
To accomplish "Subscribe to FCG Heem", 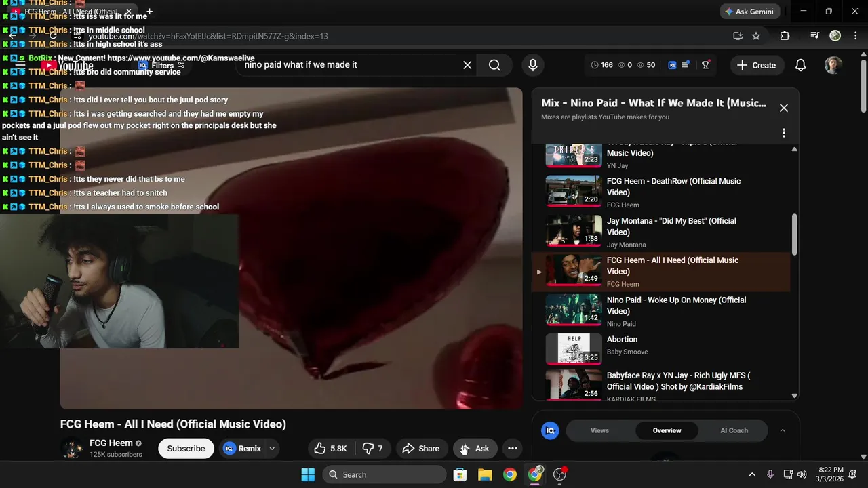I will 186,449.
